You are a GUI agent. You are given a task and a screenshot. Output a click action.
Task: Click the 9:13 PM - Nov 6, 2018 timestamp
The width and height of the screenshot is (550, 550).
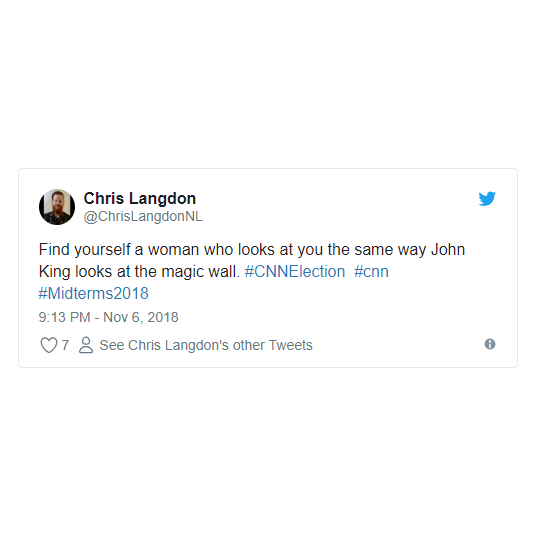pos(108,317)
